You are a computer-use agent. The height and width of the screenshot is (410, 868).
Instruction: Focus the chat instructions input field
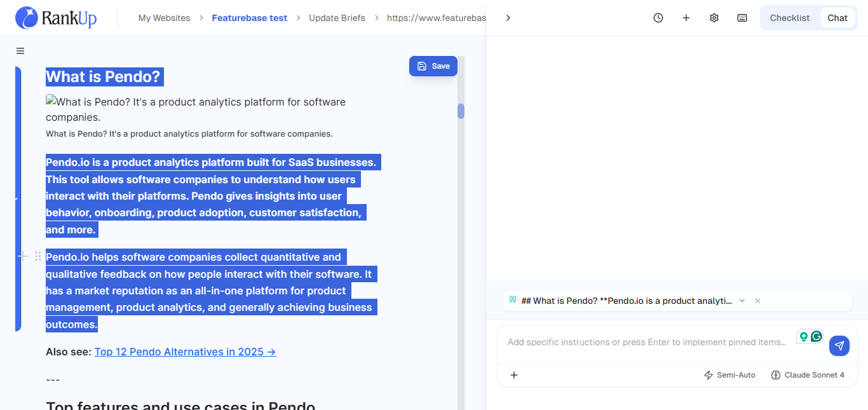tap(647, 342)
